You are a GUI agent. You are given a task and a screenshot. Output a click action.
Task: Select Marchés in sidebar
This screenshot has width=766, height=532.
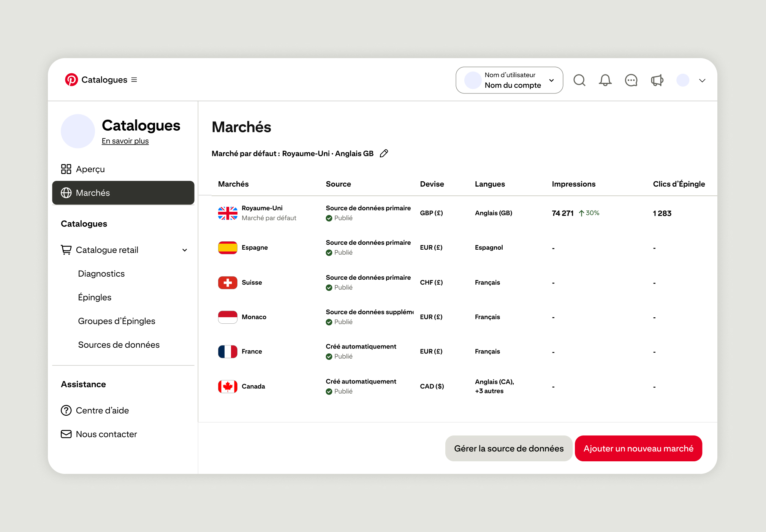coord(123,193)
